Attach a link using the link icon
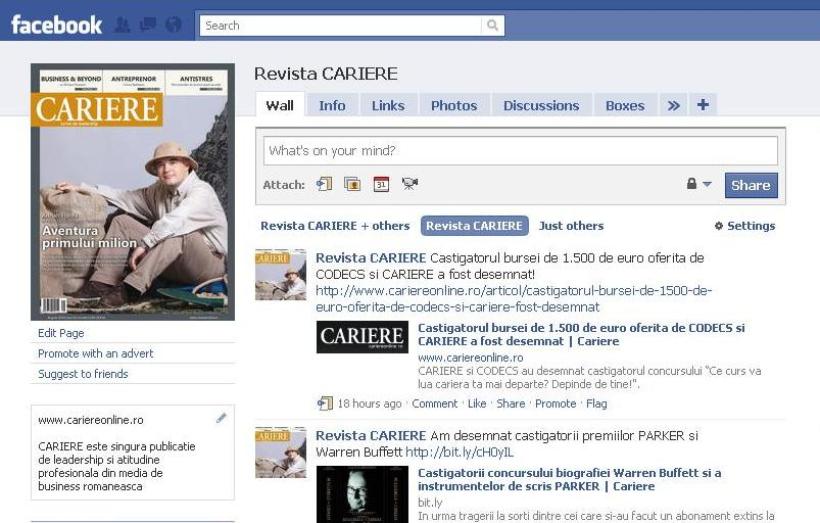Screen dimensions: 820x523 (324, 184)
